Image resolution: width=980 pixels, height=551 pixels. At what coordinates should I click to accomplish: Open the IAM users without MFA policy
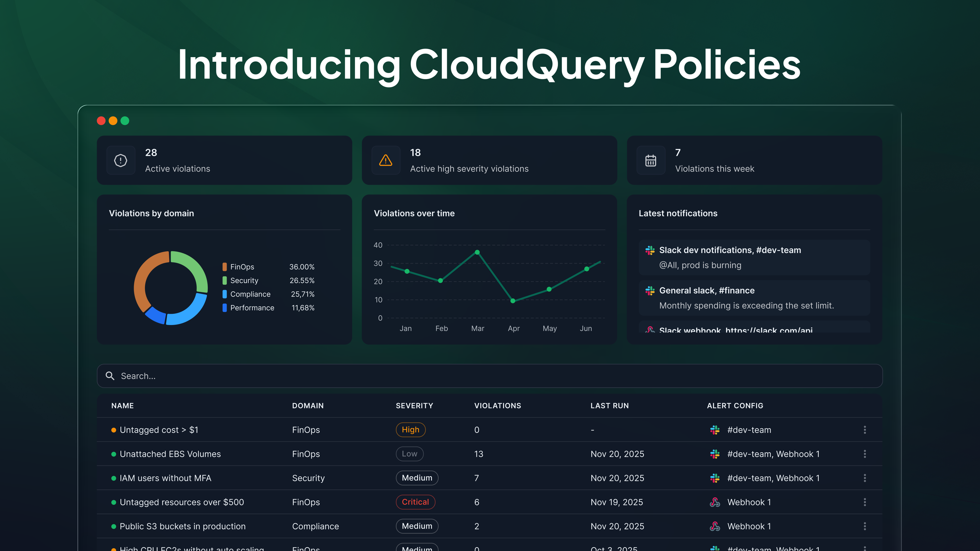[165, 478]
